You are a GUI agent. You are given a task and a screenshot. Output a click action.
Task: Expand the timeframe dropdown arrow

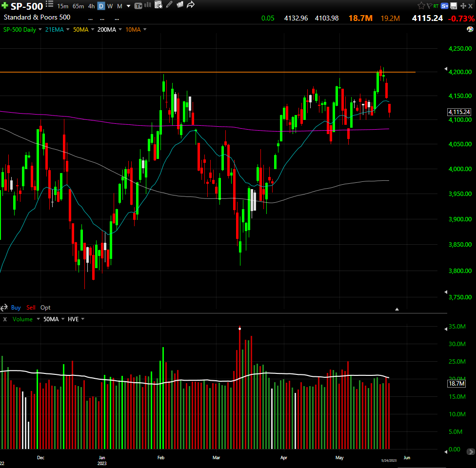(128, 6)
